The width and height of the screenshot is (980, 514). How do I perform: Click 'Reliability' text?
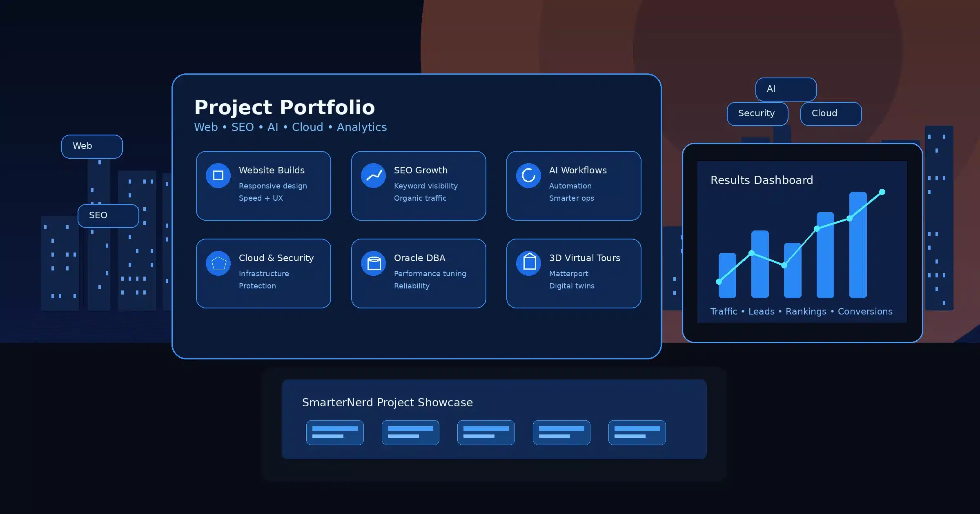point(412,286)
